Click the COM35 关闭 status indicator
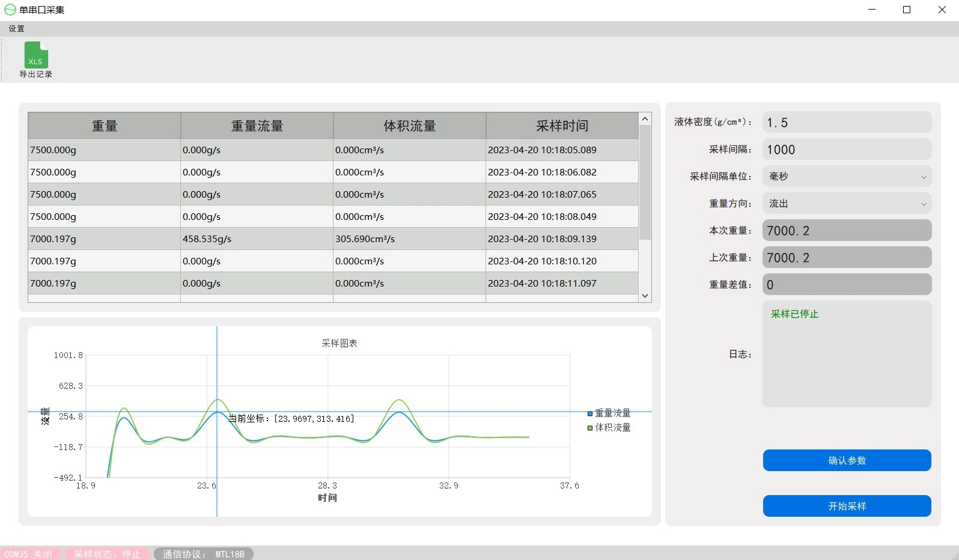 (29, 554)
